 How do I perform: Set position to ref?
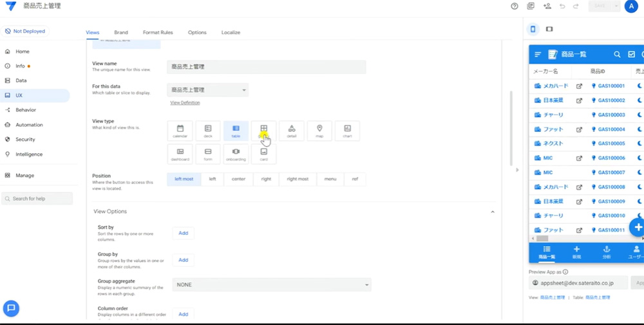[x=355, y=180]
